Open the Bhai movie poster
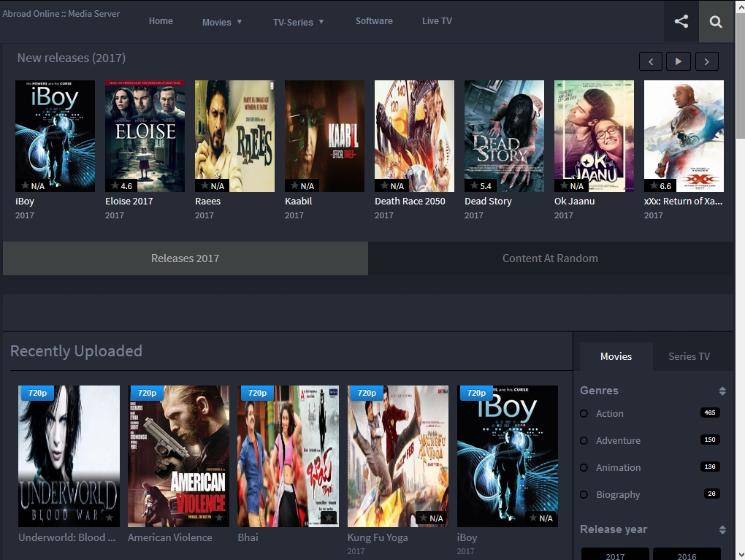Viewport: 745px width, 560px height. pos(288,456)
